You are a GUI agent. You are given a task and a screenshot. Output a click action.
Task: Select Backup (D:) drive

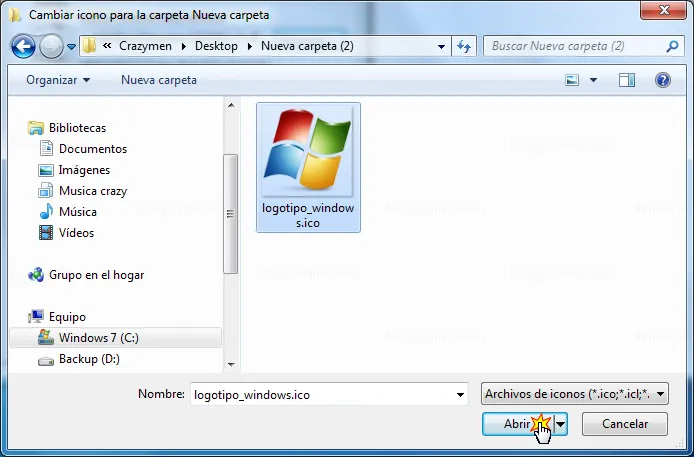point(79,359)
